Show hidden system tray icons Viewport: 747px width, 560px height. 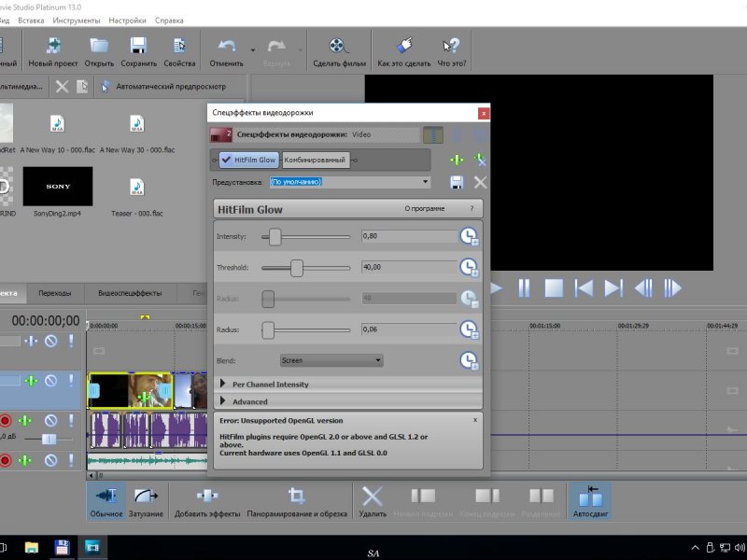pyautogui.click(x=695, y=548)
